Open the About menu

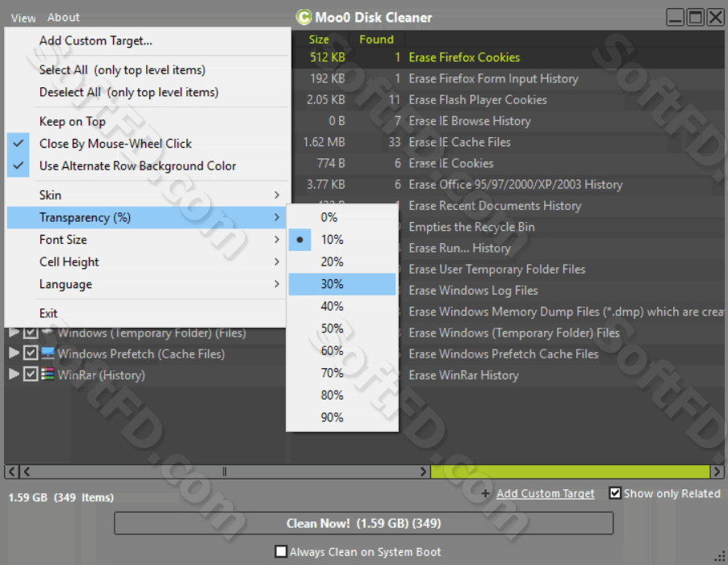[63, 18]
